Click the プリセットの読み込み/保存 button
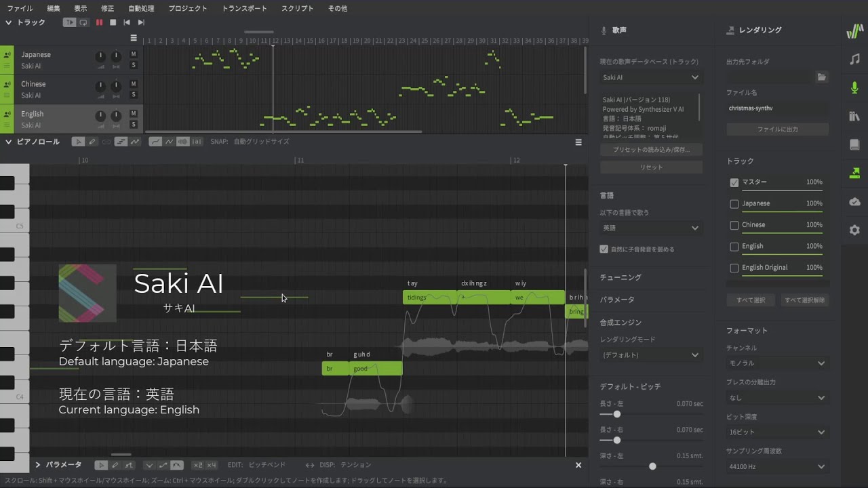Image resolution: width=868 pixels, height=488 pixels. click(651, 149)
